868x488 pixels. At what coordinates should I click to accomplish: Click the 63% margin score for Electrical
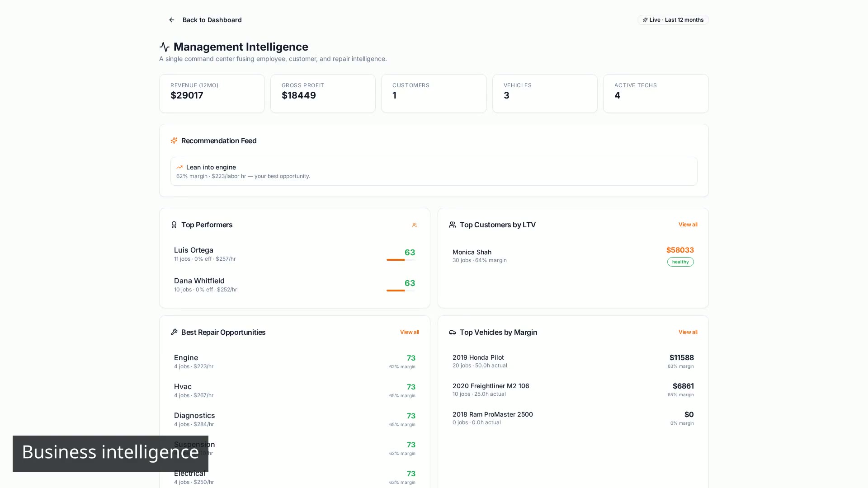tap(402, 482)
